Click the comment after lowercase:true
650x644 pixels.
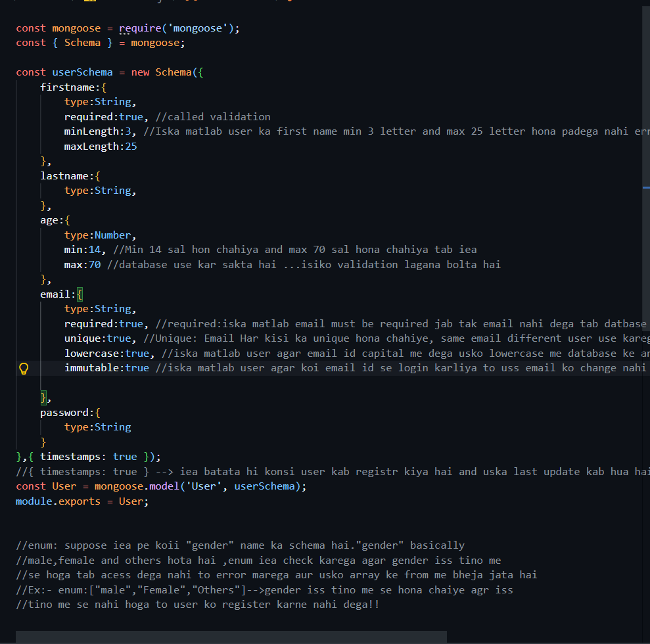point(406,354)
